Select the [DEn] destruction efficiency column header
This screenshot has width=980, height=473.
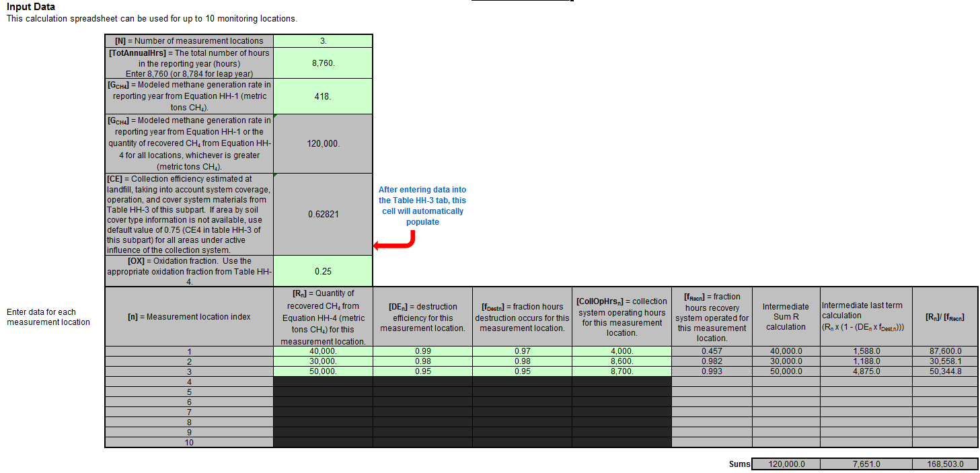pyautogui.click(x=422, y=317)
